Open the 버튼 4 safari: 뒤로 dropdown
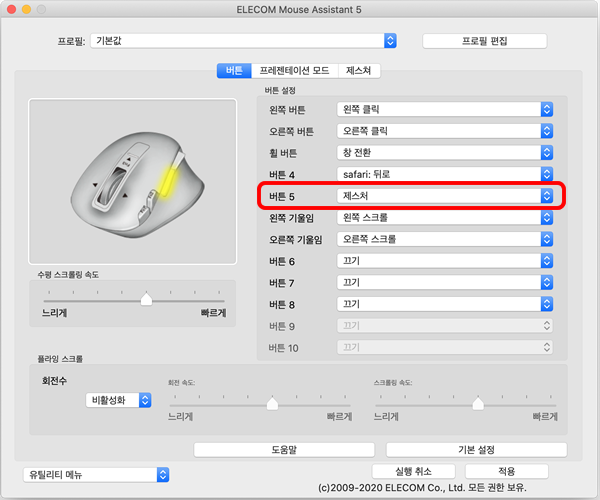The width and height of the screenshot is (600, 500). click(445, 174)
